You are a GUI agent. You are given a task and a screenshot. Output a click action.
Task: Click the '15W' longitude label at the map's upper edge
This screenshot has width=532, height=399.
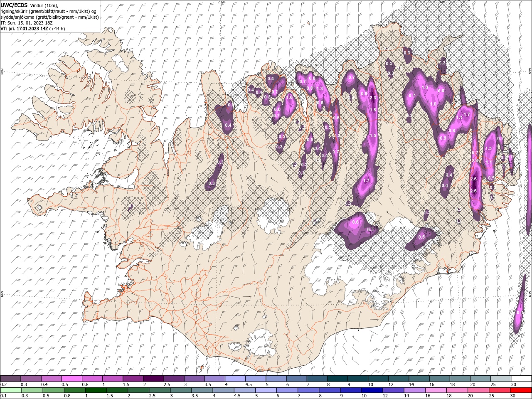pos(440,2)
